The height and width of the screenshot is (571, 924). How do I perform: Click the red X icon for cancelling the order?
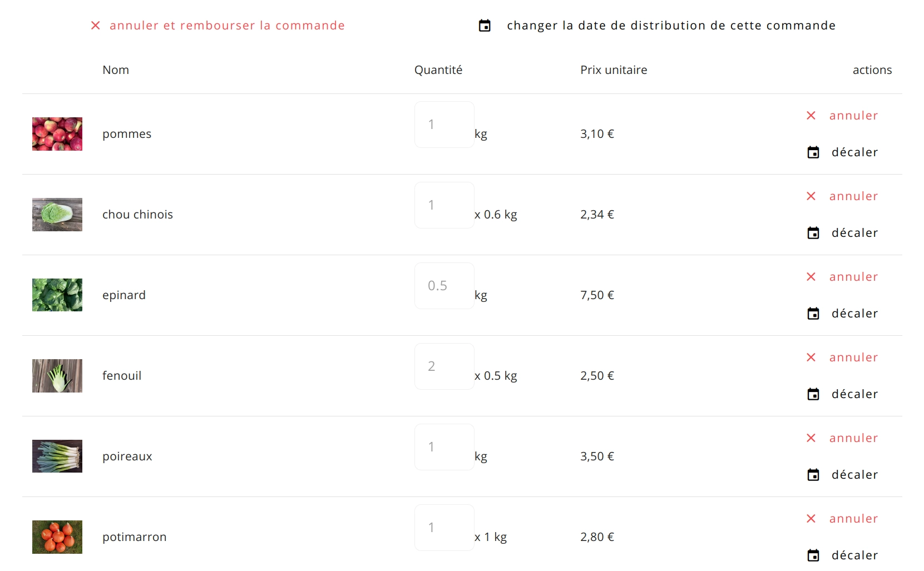point(96,26)
